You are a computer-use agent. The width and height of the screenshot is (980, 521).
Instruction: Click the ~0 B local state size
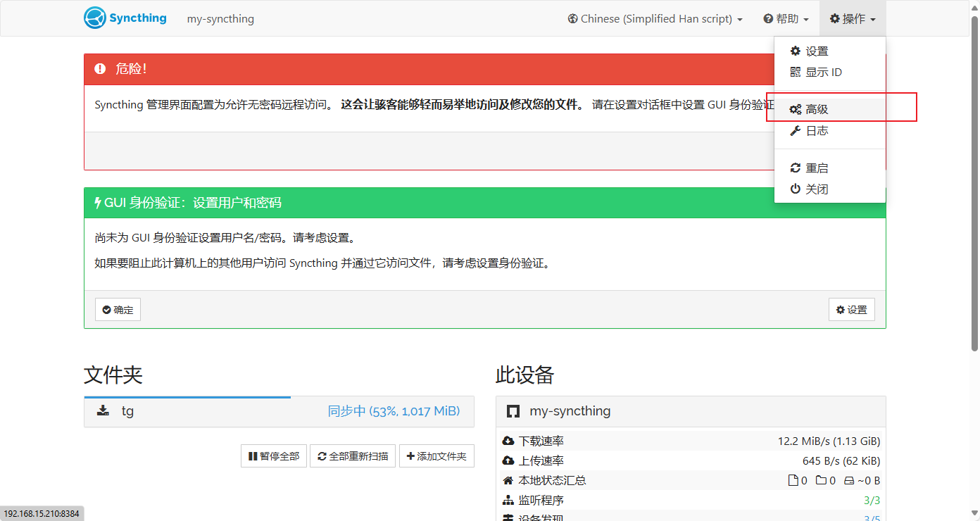coord(861,481)
